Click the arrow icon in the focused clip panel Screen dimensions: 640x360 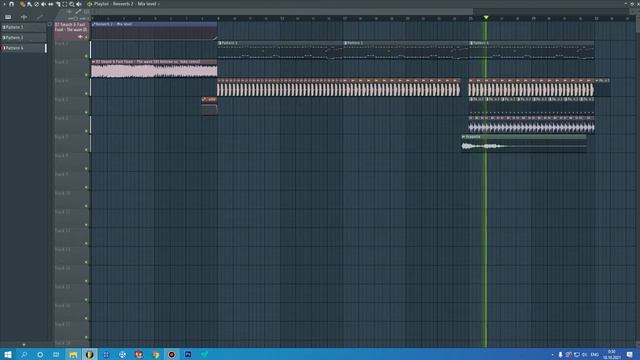[x=80, y=37]
